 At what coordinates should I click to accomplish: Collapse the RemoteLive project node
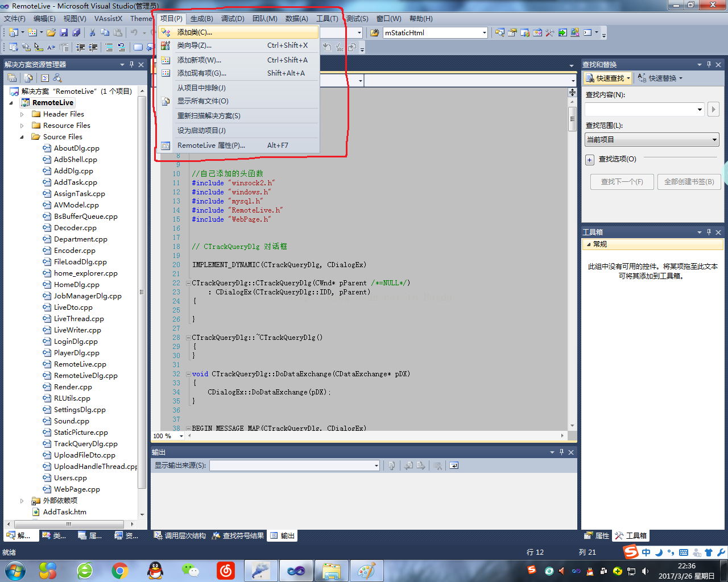[x=11, y=103]
